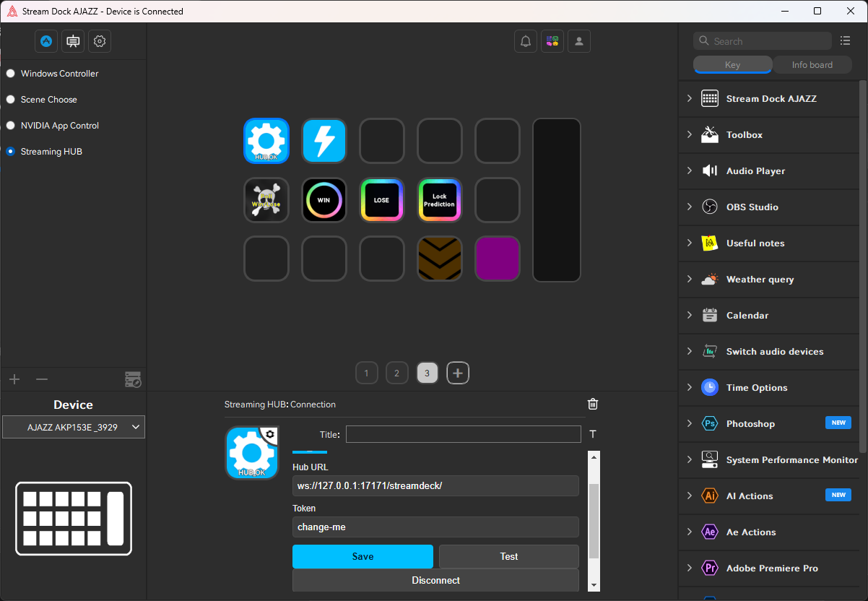Toggle the list view icon beside search
This screenshot has width=868, height=601.
click(846, 40)
